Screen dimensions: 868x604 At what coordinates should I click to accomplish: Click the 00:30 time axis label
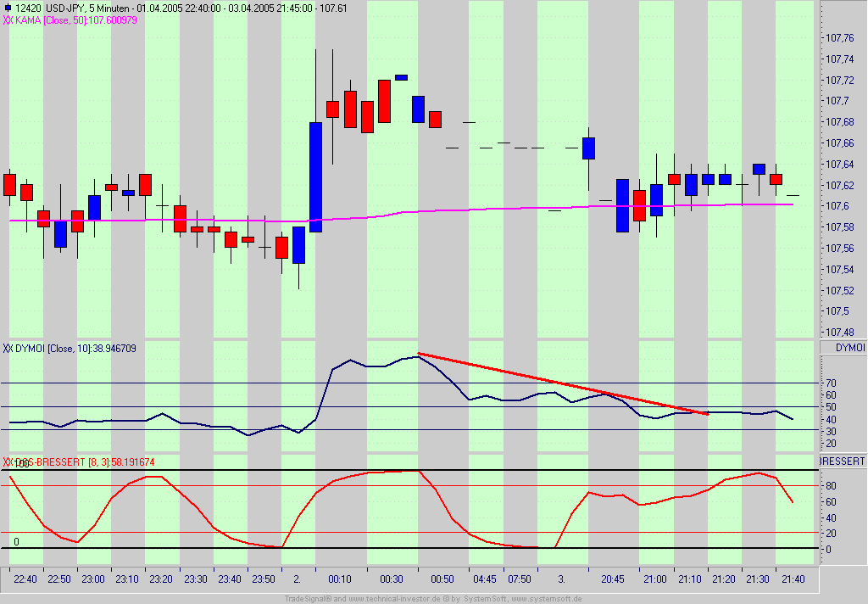click(392, 579)
